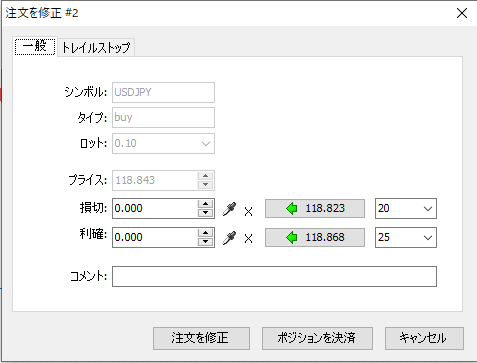Viewport: 477px width, 363px height.
Task: Click the プライス spinner down arrow
Action: tap(205, 185)
